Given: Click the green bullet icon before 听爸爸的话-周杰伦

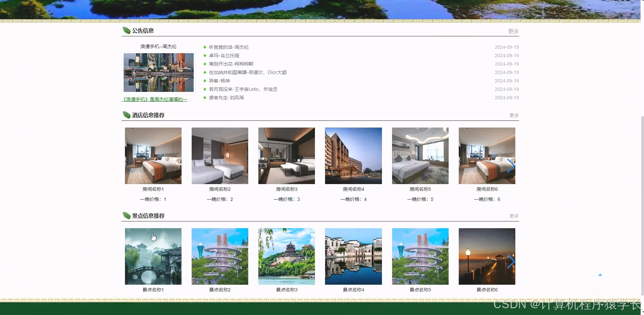Looking at the screenshot, I should (x=205, y=47).
